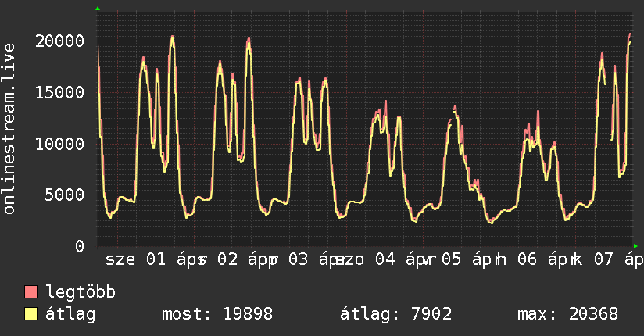The image size is (644, 336).
Task: Click the green arrow ending the x-axis
Action: [x=635, y=245]
